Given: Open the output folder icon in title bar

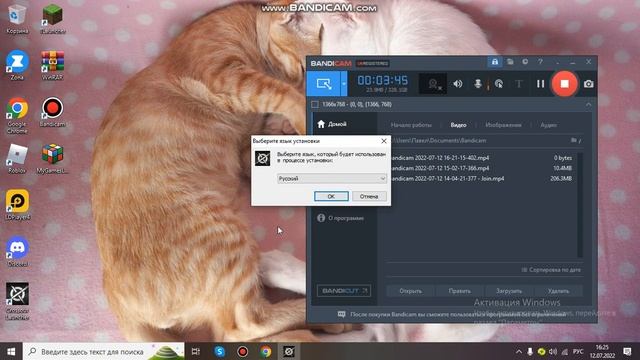Looking at the screenshot, I should point(510,62).
